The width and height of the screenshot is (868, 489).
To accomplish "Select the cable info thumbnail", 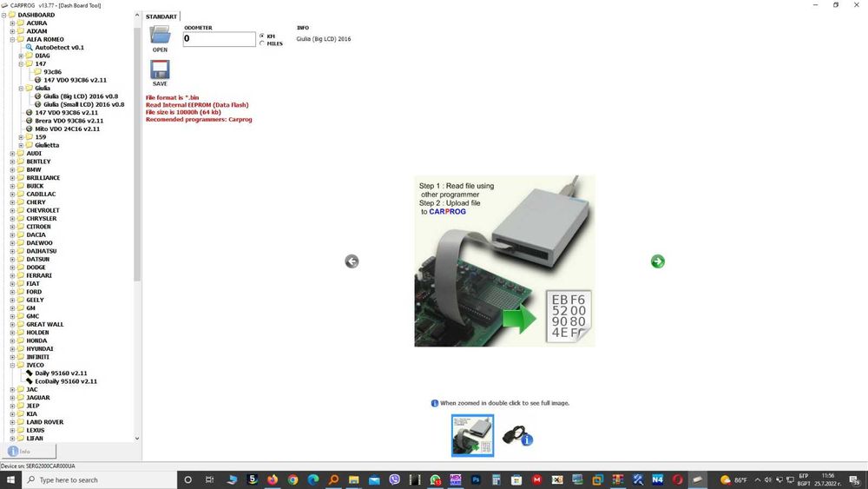I will click(x=517, y=436).
